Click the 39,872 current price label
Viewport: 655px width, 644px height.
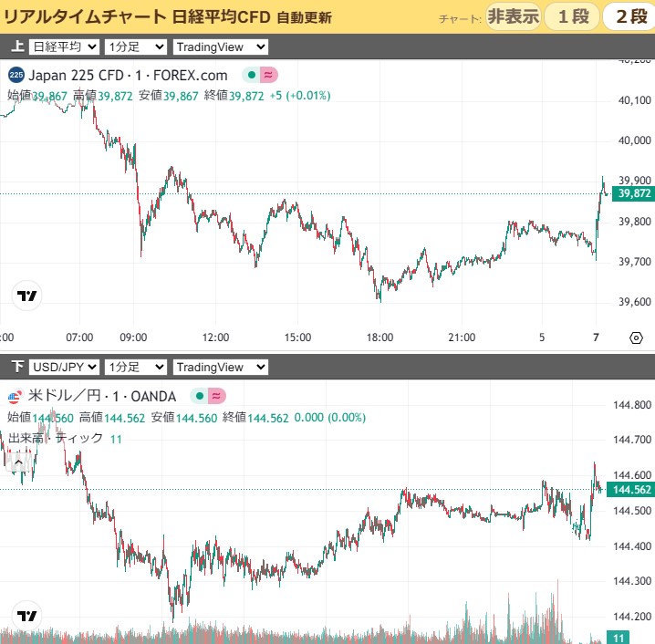pyautogui.click(x=633, y=193)
